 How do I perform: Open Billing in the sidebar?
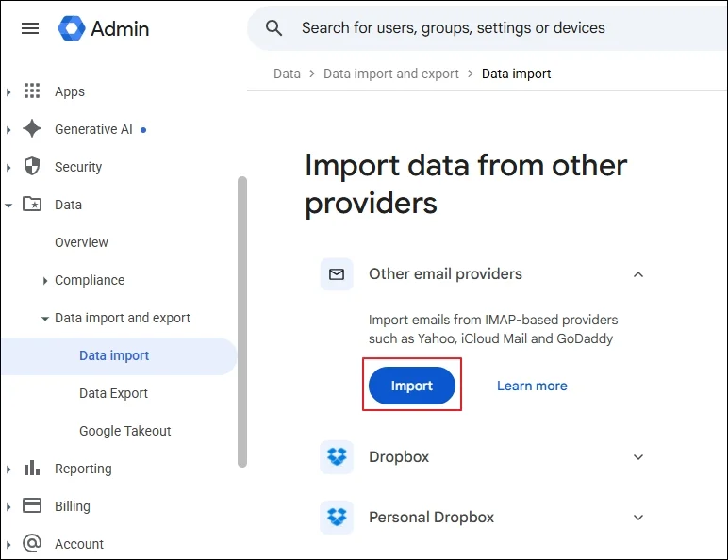click(73, 506)
